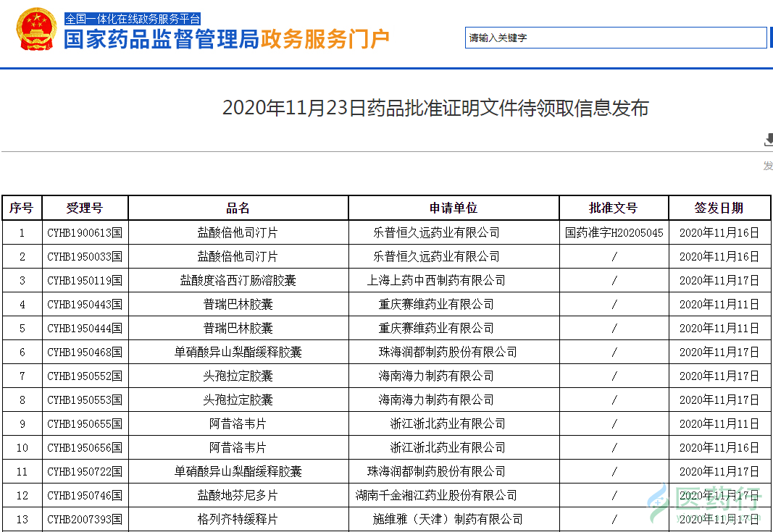The width and height of the screenshot is (773, 532).
Task: Click 盐酸倍他司汀片 in row 2
Action: 238,257
